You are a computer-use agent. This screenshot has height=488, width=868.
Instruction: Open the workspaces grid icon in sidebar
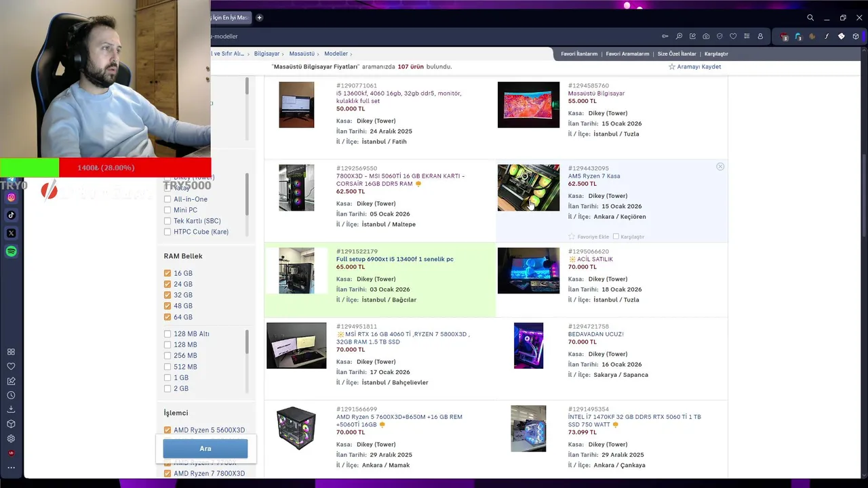pos(11,352)
